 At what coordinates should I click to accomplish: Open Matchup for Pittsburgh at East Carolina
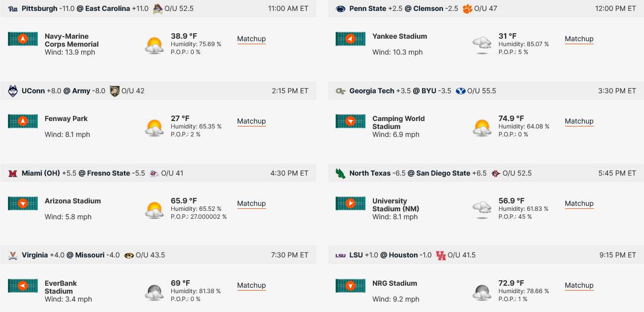pyautogui.click(x=251, y=39)
